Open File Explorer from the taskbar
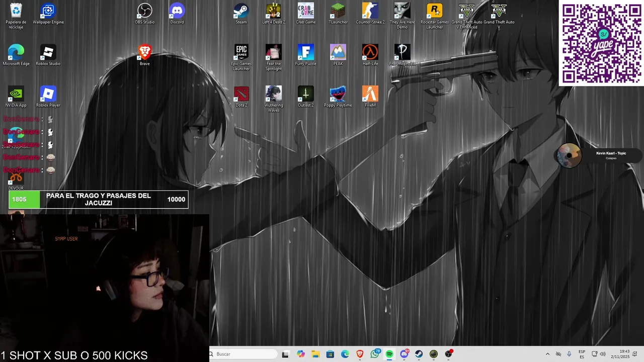644x362 pixels. [x=315, y=354]
